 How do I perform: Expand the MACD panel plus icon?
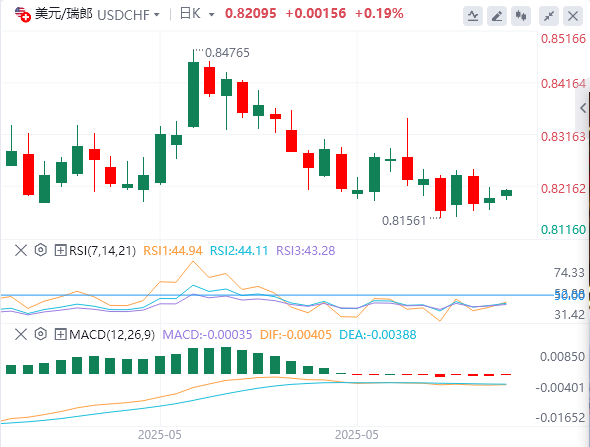point(60,334)
